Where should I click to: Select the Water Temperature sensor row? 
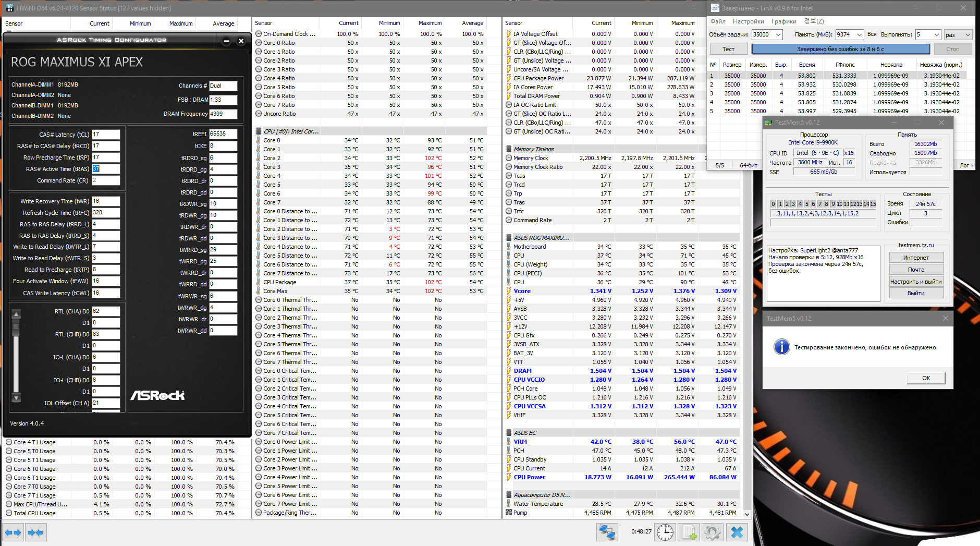coord(622,504)
